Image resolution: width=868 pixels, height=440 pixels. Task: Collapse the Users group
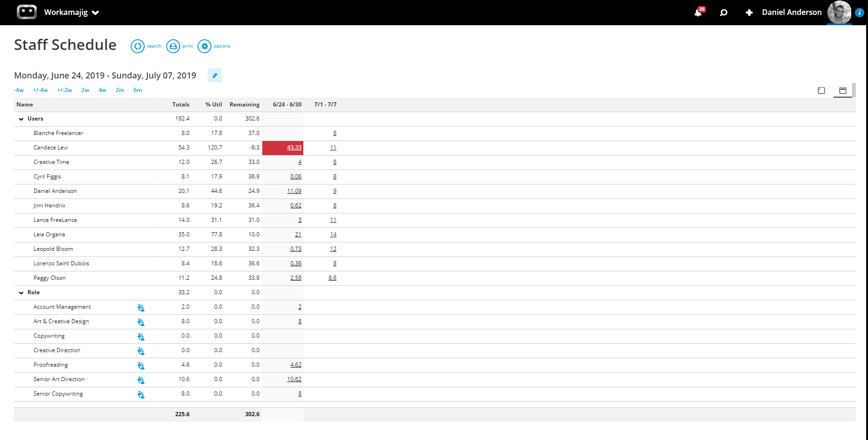click(21, 119)
